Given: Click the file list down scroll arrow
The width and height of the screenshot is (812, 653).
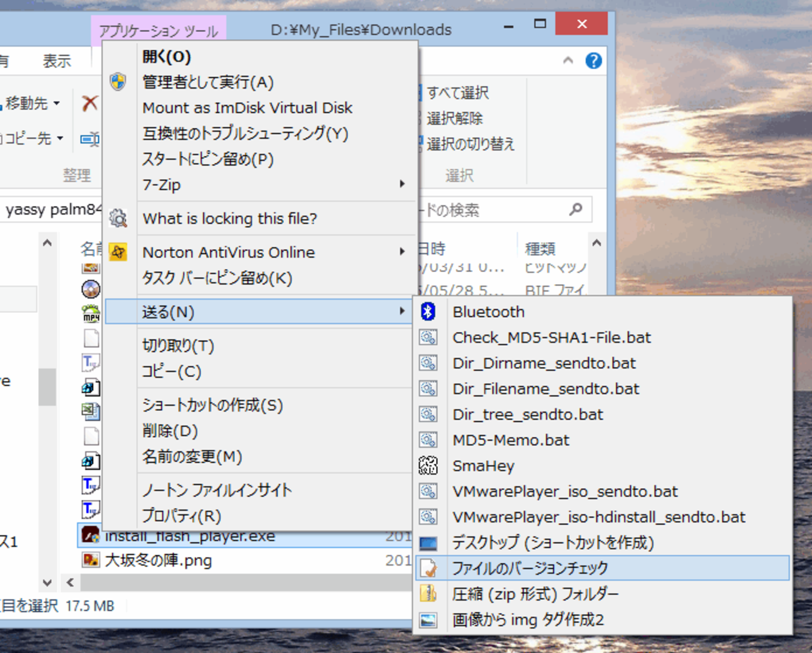Looking at the screenshot, I should (x=47, y=582).
